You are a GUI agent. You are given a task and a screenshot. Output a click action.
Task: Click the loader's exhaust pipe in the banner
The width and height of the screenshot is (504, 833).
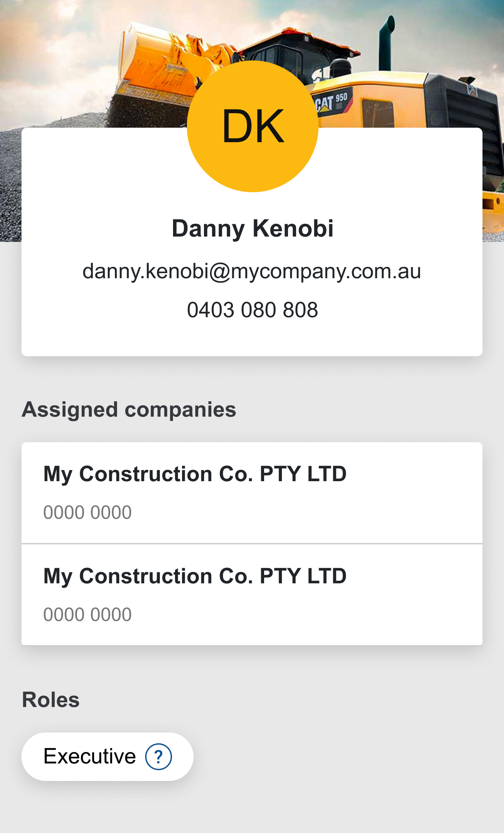386,44
